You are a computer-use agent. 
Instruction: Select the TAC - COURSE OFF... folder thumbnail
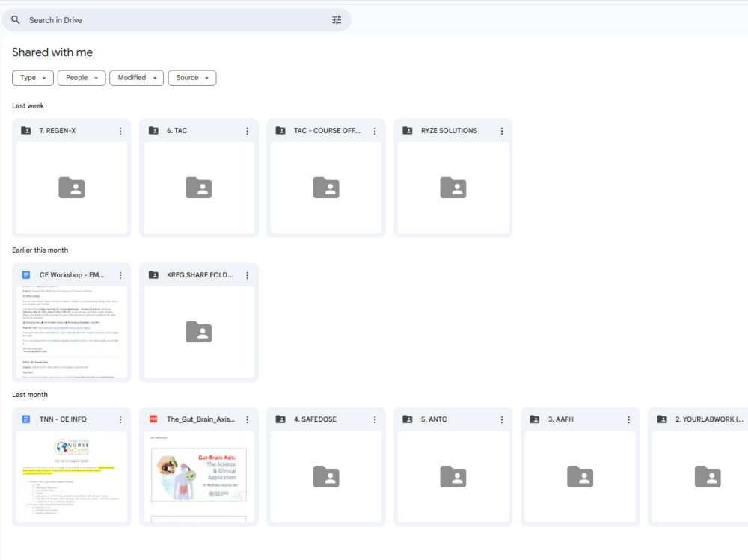click(326, 188)
